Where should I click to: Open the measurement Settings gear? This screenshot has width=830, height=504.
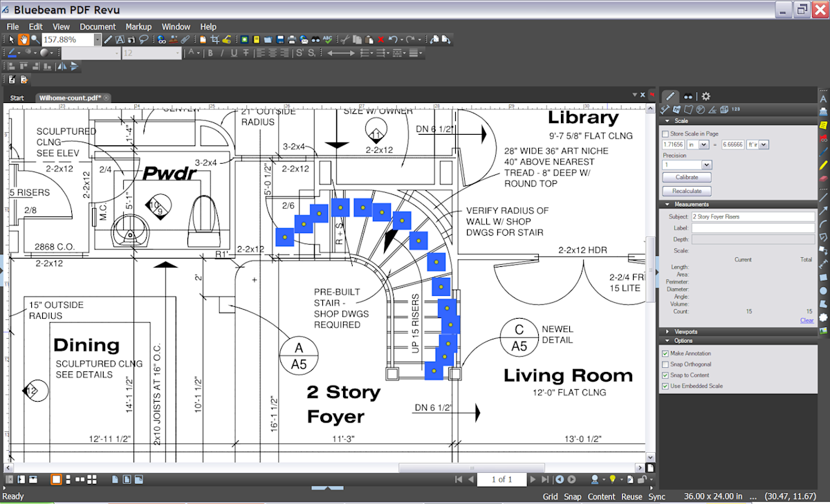point(706,96)
